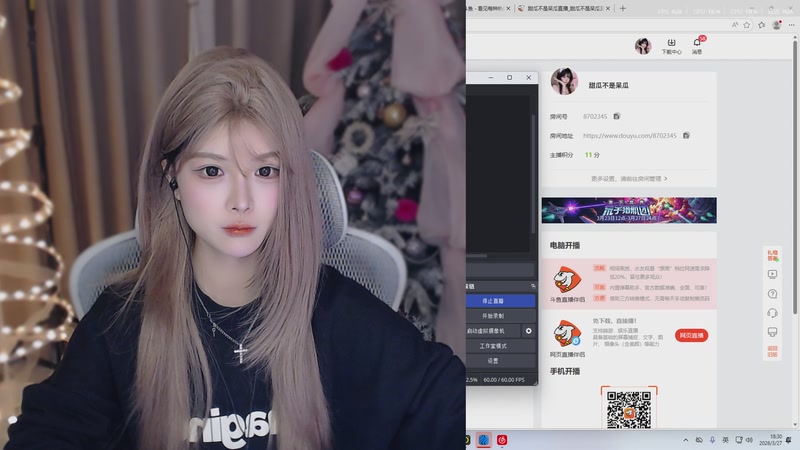Pop out the OBS controls dock icon
Viewport: 800px width, 450px height.
point(533,286)
